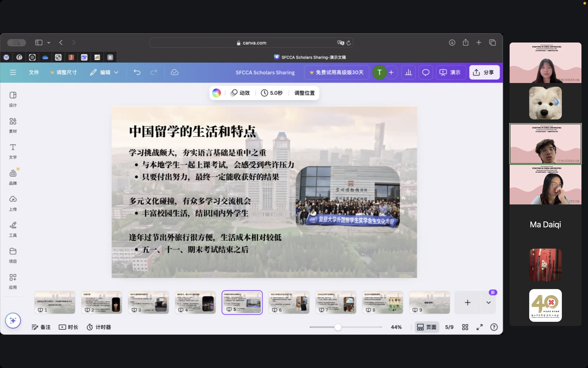Enter fullscreen with the expand arrows
This screenshot has width=588, height=368.
479,327
